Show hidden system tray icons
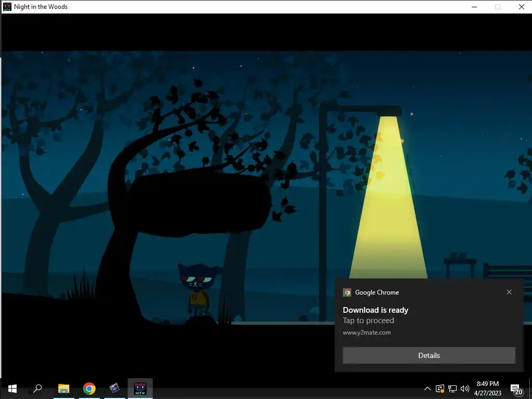 tap(428, 389)
